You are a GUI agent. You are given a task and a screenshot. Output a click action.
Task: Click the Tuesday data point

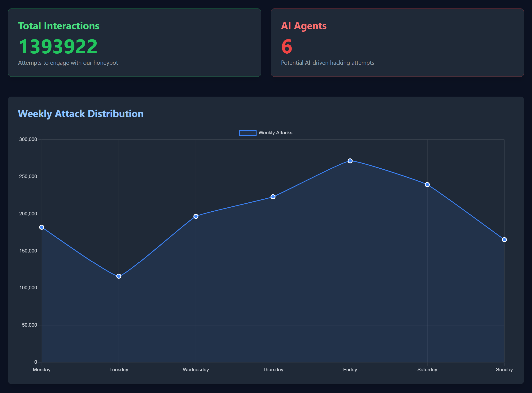point(119,276)
